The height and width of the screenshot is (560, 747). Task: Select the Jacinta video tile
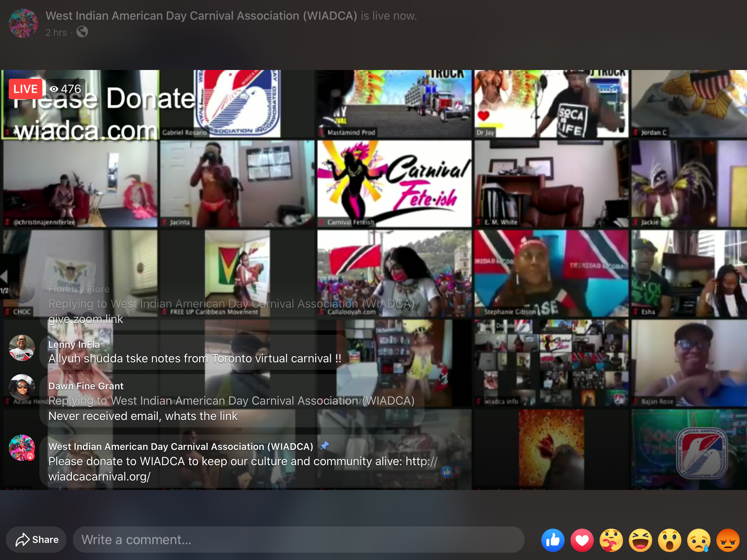[237, 184]
